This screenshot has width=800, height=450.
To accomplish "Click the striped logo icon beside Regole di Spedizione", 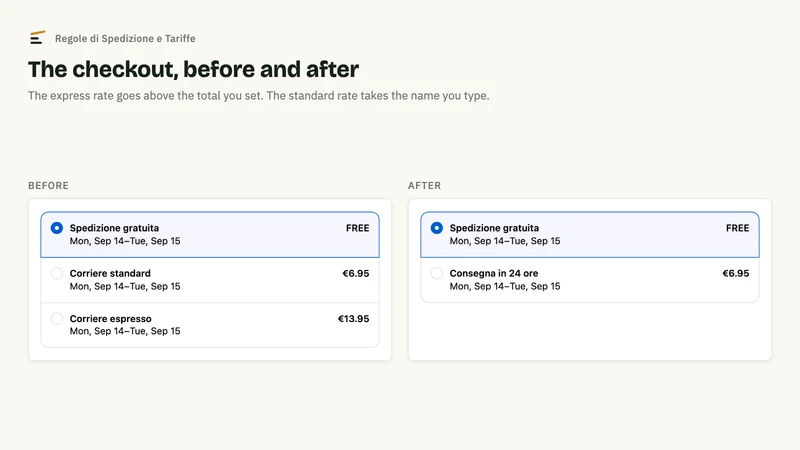I will point(37,38).
